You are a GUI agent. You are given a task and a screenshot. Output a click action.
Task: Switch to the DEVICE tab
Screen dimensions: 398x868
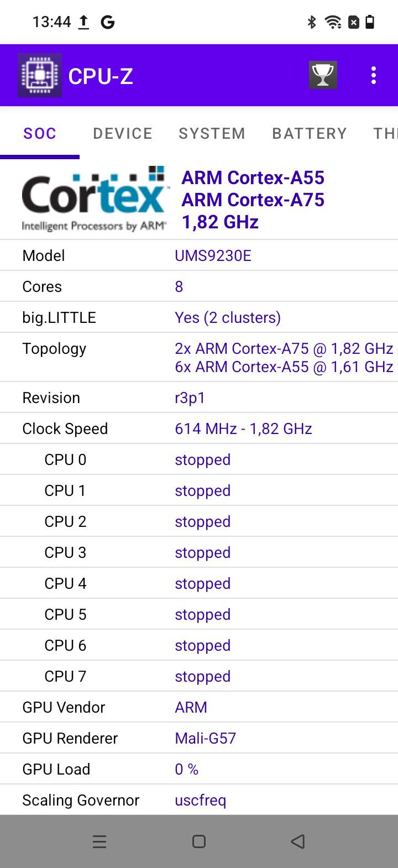click(x=123, y=133)
